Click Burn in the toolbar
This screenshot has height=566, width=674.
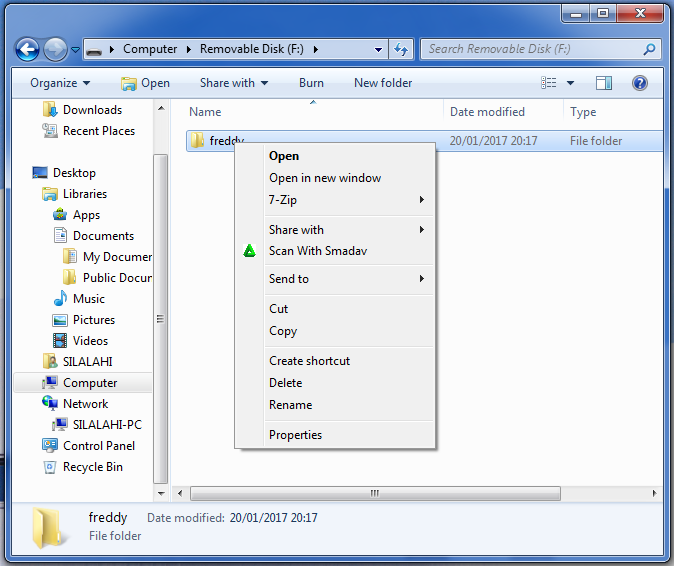[x=311, y=83]
